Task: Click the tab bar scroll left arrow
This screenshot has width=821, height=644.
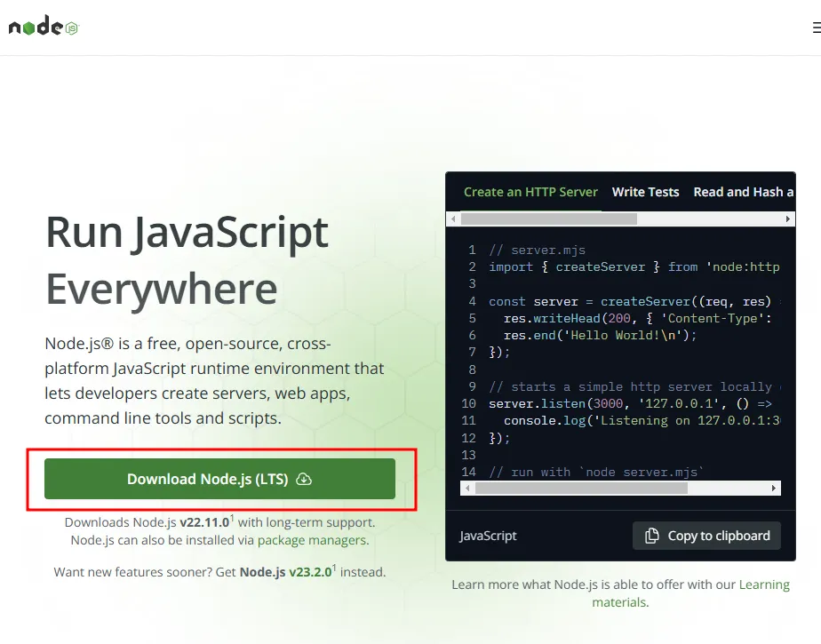Action: pyautogui.click(x=453, y=219)
